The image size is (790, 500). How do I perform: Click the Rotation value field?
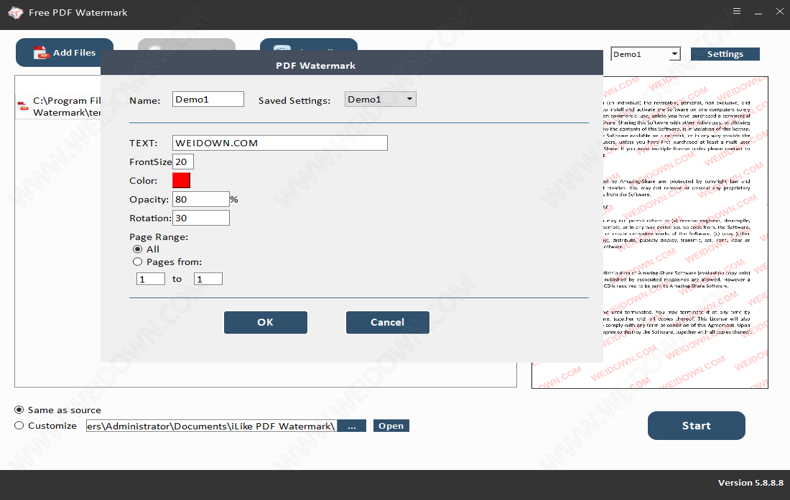click(x=200, y=218)
